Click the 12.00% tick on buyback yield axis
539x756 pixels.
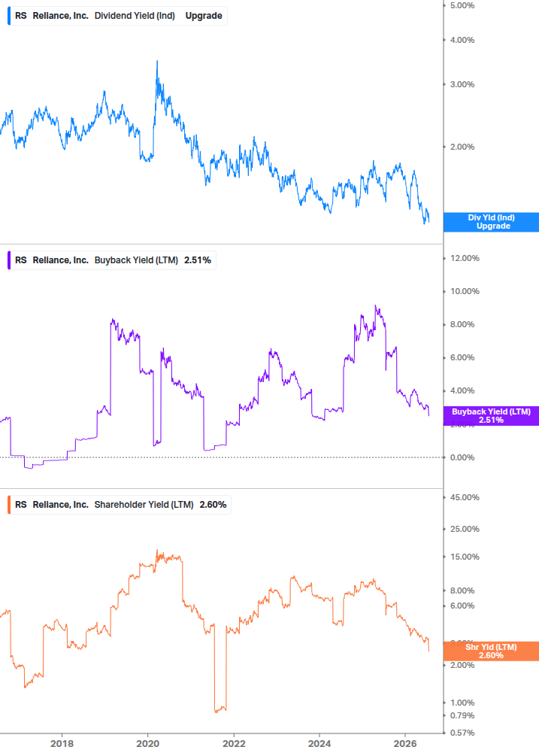pos(465,259)
